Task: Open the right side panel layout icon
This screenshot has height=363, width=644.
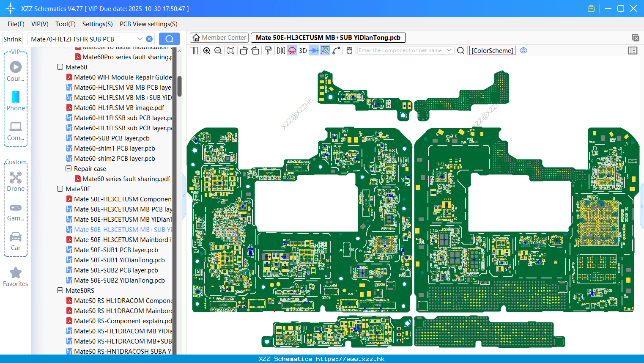Action: tap(633, 50)
